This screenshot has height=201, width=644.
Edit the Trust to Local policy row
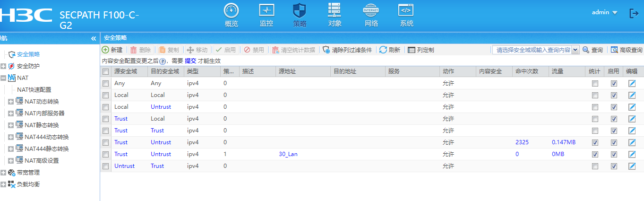(632, 119)
